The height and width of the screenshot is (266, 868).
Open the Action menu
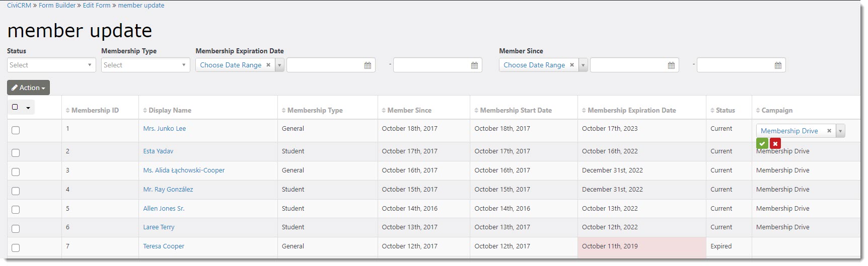click(x=28, y=87)
